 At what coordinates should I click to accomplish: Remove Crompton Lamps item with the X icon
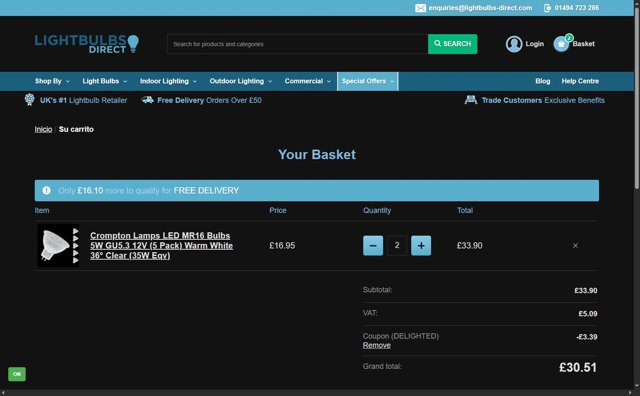(575, 245)
